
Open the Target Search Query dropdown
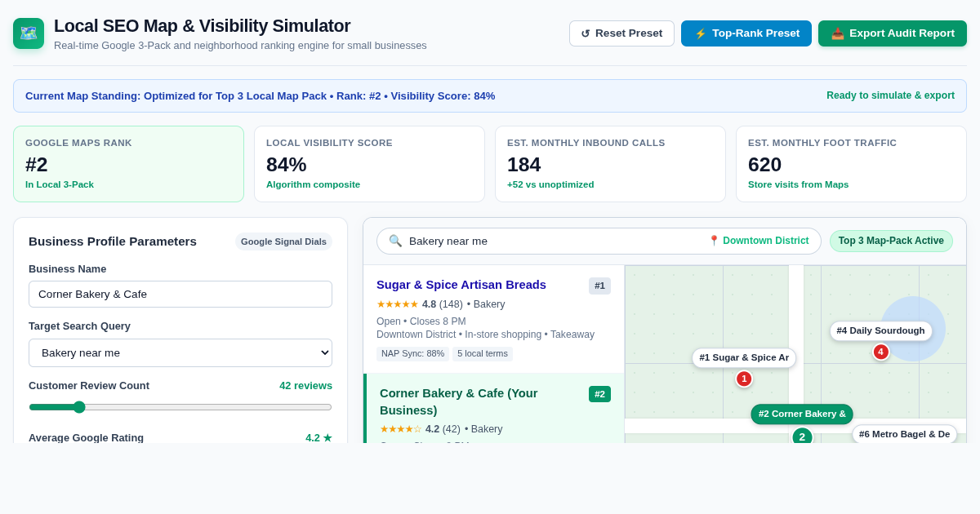[x=180, y=352]
